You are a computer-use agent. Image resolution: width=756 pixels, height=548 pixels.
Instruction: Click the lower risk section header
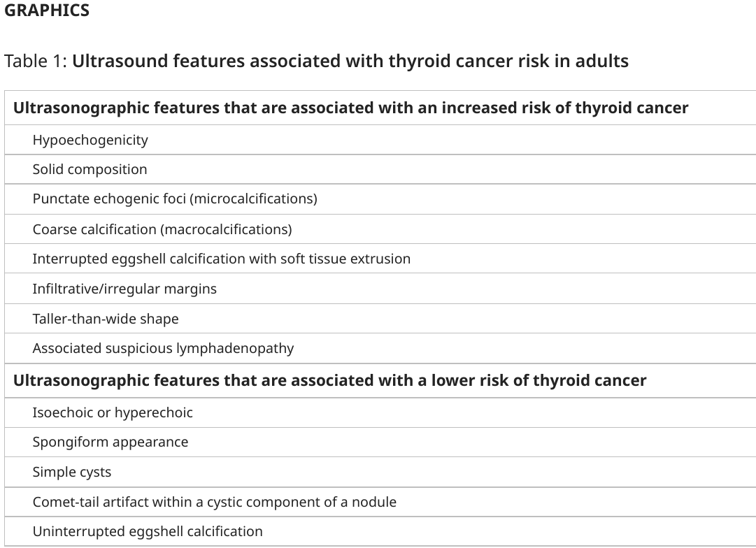[380, 380]
